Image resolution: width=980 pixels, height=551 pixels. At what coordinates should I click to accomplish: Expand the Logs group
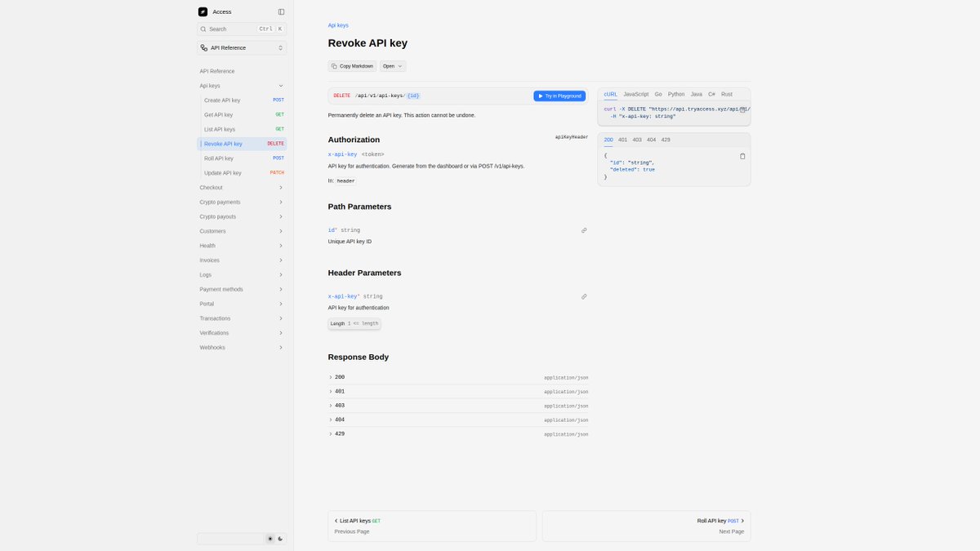[x=242, y=274]
